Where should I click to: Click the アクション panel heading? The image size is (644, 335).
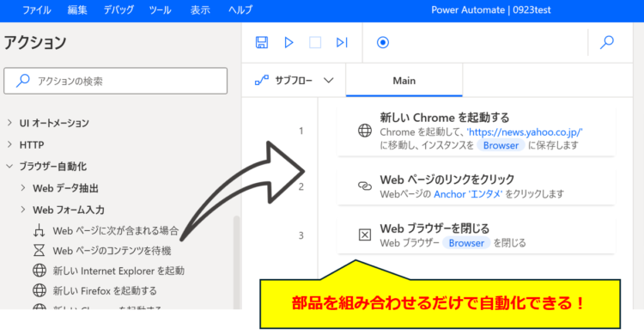35,42
